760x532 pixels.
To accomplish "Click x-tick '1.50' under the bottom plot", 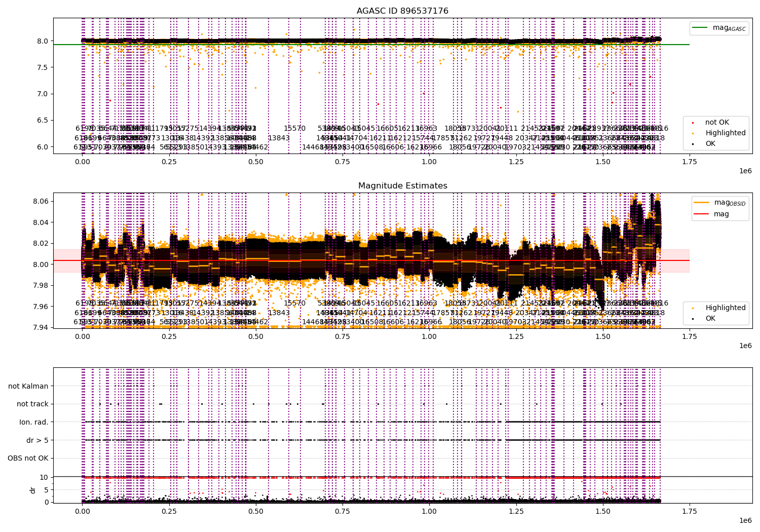I will click(602, 511).
